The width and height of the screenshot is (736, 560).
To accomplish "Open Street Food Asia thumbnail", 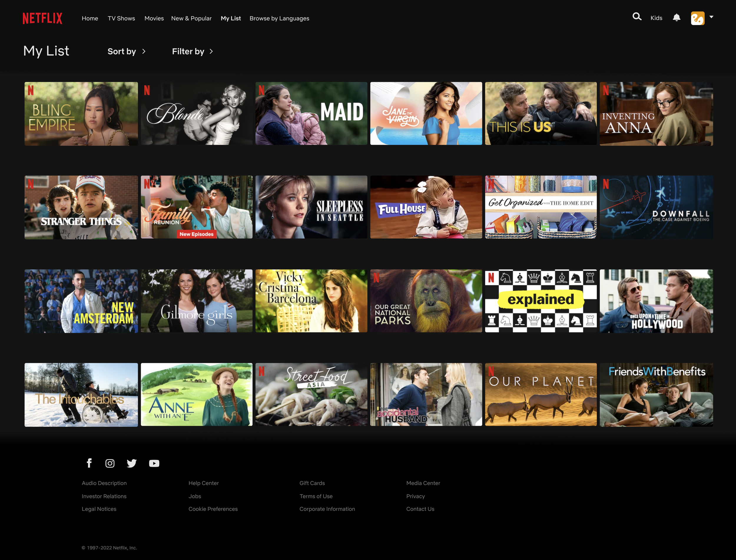I will pyautogui.click(x=311, y=395).
